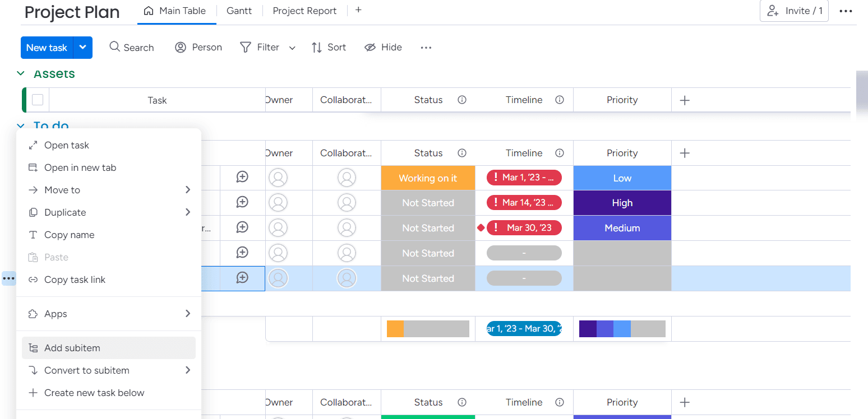Expand the Filter dropdown chevron

pos(292,48)
